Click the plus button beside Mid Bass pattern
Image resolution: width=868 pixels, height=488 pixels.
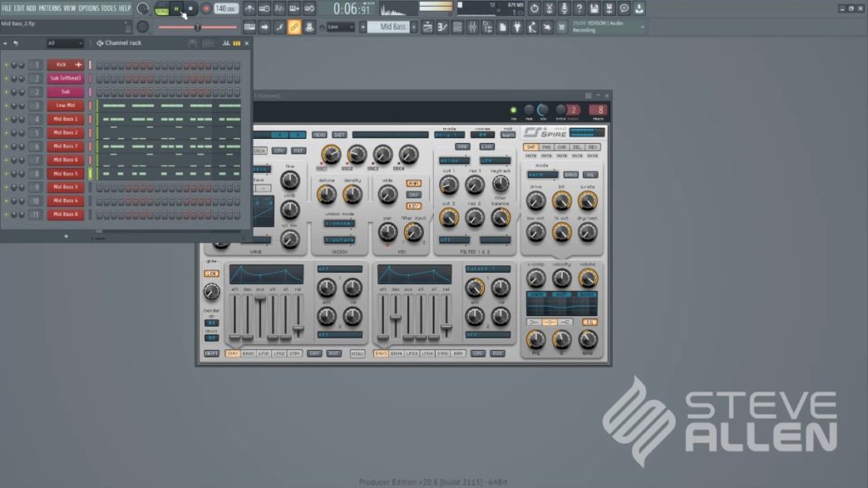coord(414,26)
